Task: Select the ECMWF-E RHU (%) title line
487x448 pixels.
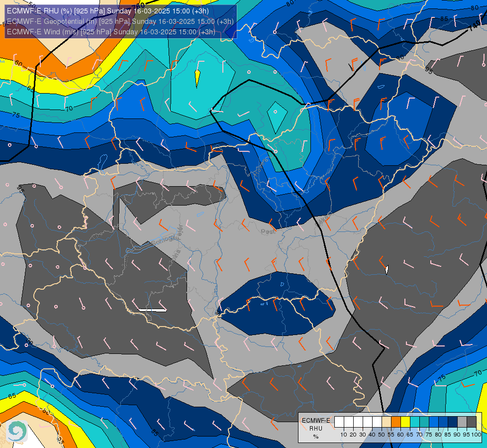Action: click(108, 11)
